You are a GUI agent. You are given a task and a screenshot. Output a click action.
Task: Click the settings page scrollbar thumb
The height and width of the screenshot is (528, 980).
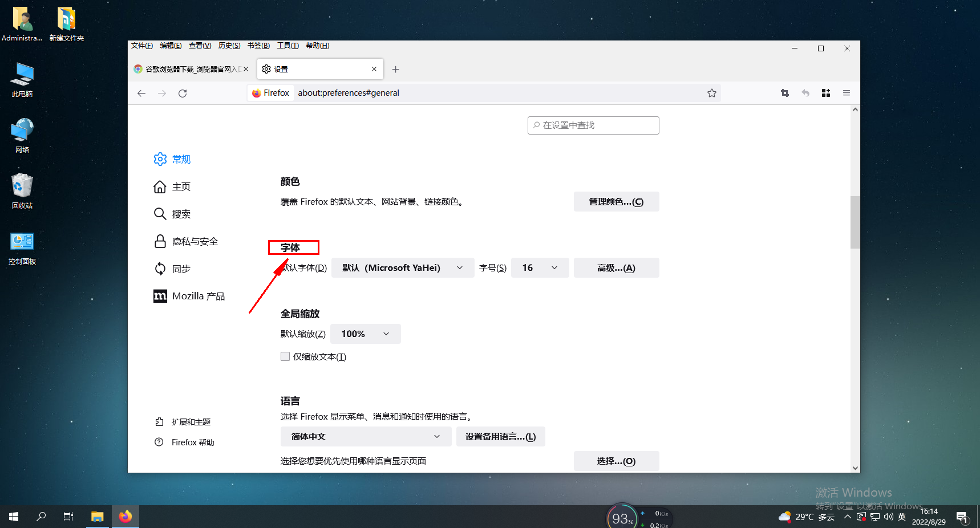tap(855, 222)
